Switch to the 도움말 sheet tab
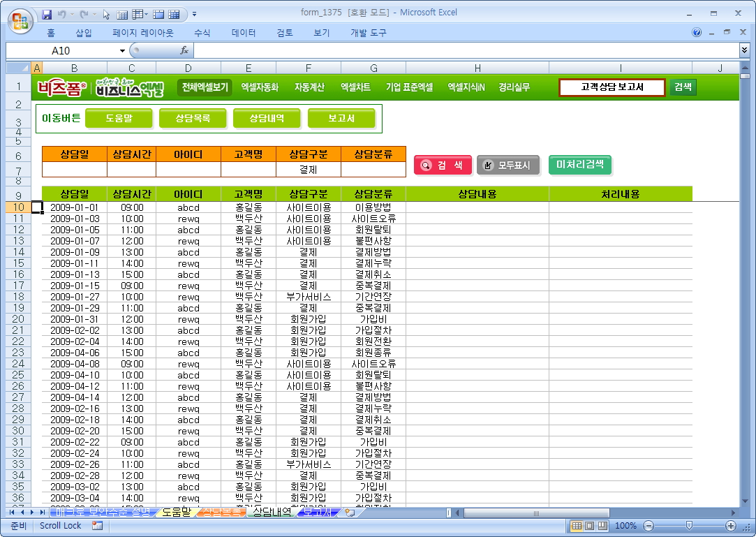The image size is (756, 537). (176, 513)
